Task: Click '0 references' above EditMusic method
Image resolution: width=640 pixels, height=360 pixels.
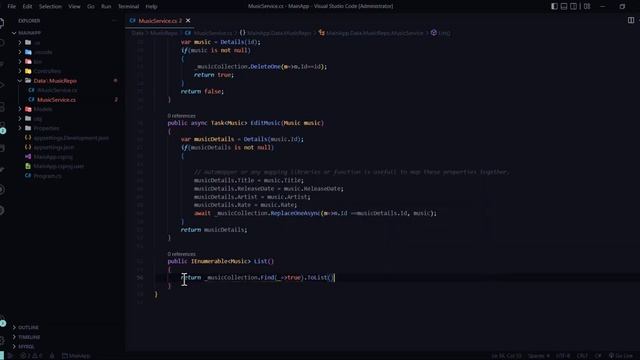Action: click(x=181, y=116)
